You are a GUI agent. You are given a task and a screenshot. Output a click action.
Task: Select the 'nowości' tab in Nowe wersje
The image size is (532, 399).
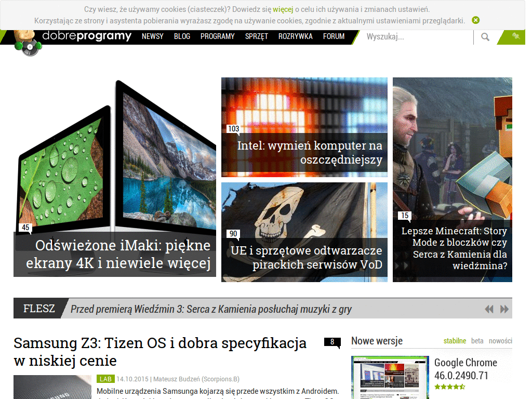click(x=500, y=341)
